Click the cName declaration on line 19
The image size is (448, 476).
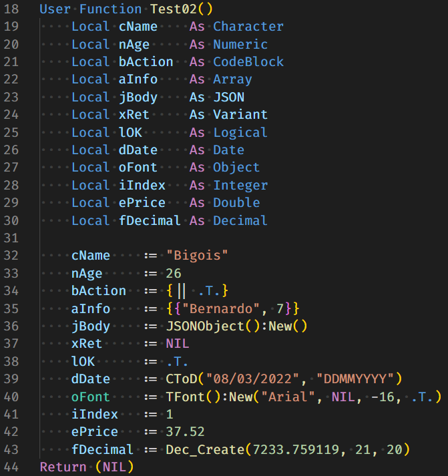[138, 27]
